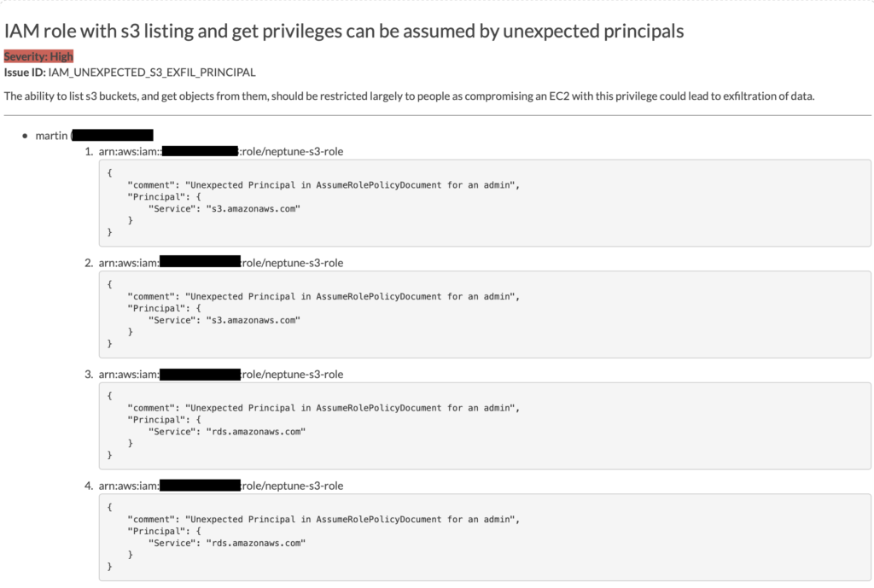Click the report title about IAM role principals
The height and width of the screenshot is (588, 874).
(344, 32)
